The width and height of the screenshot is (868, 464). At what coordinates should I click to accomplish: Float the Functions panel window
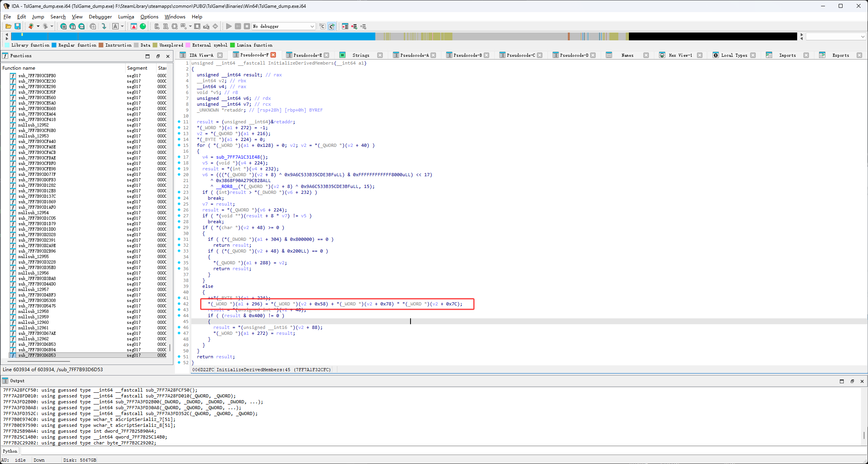pyautogui.click(x=158, y=56)
